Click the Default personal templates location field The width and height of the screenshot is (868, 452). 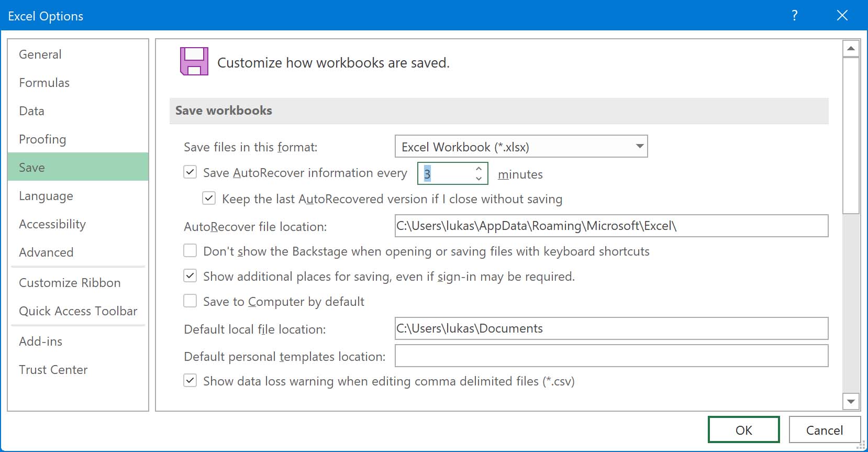pyautogui.click(x=611, y=356)
